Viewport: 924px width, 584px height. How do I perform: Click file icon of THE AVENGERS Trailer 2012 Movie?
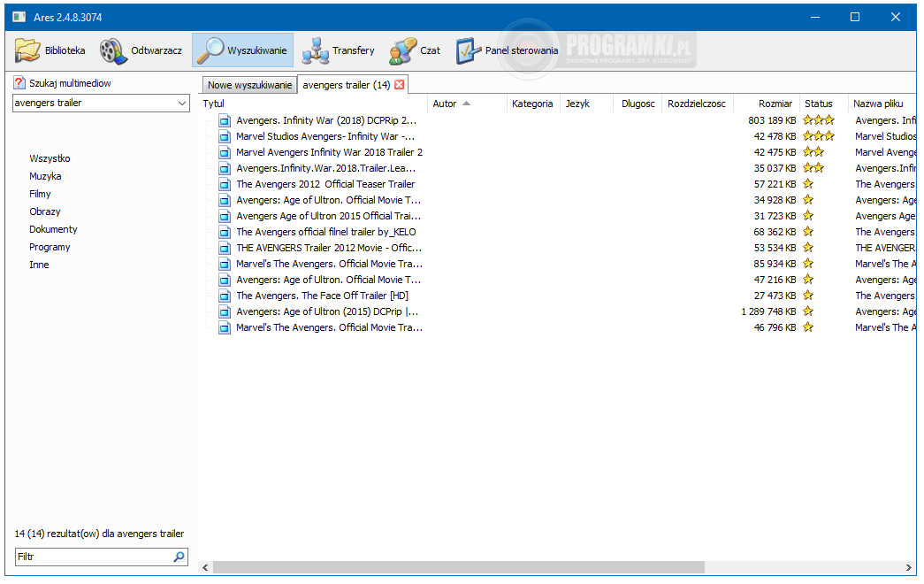[x=224, y=249]
